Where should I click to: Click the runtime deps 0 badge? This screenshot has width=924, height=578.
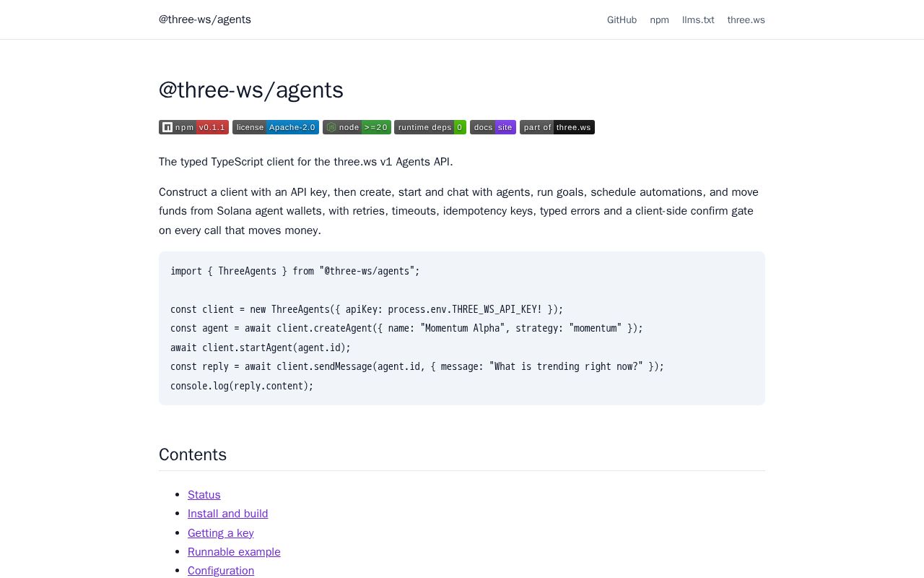tap(430, 127)
